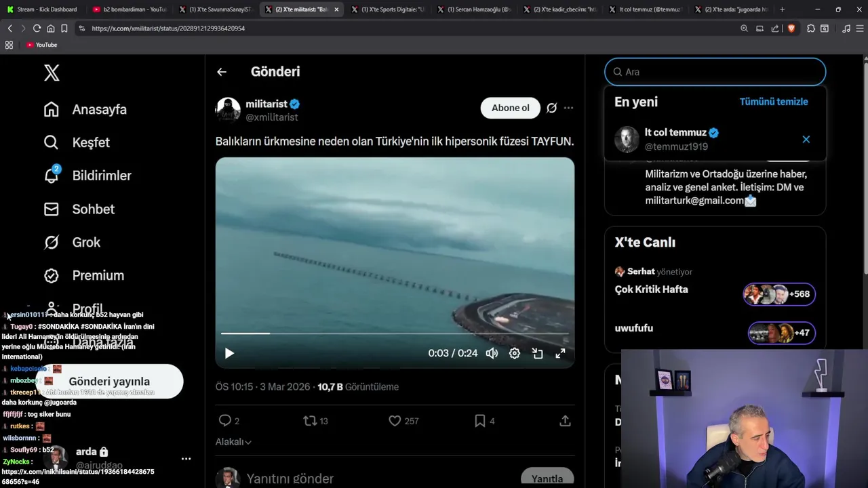Viewport: 868px width, 488px height.
Task: Click Abone ol subscribe button
Action: pyautogui.click(x=511, y=108)
